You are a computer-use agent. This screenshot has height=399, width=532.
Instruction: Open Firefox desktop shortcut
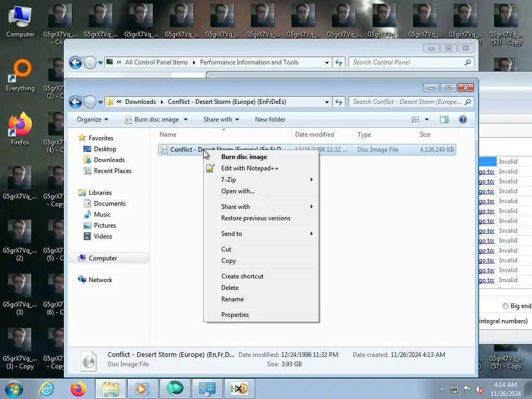coord(20,129)
